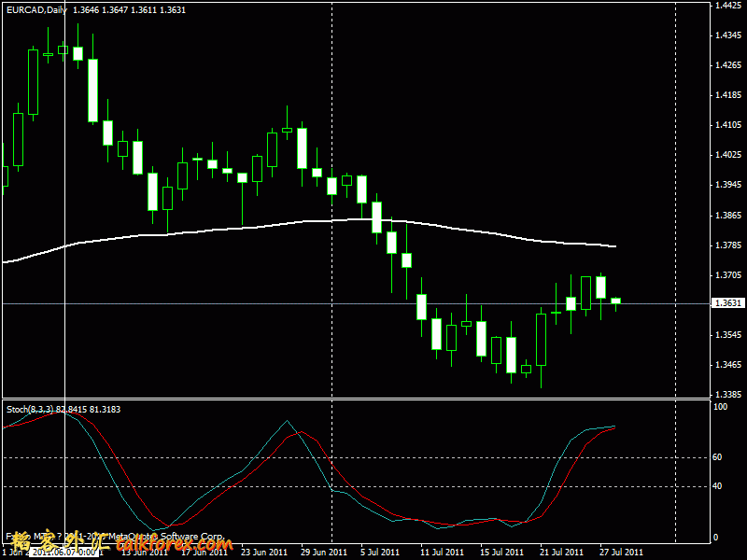Viewport: 747px width, 560px height.
Task: Click the stochastic 60 level label
Action: click(717, 457)
